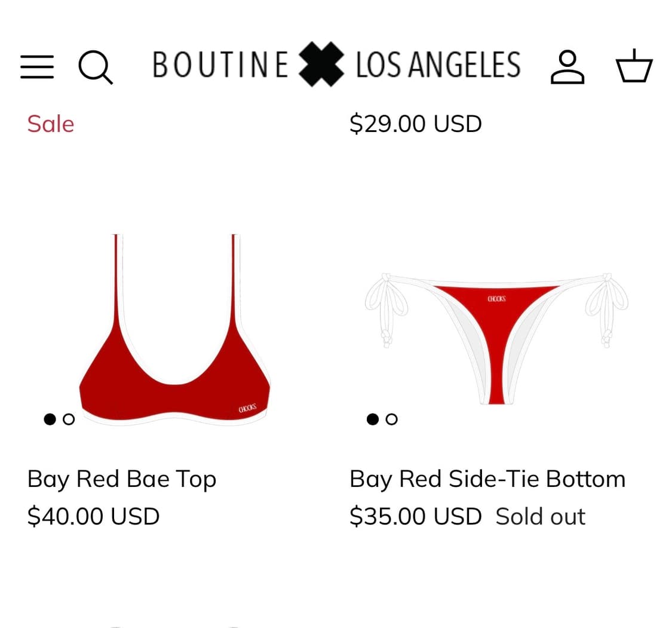Screen dimensions: 672x628
Task: Click the LOS ANGELES header text
Action: click(x=438, y=65)
